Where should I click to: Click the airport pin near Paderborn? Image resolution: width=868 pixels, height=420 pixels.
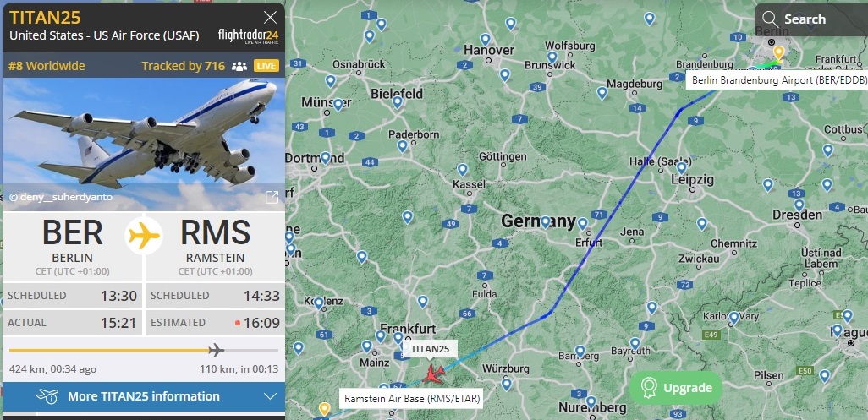(x=403, y=146)
